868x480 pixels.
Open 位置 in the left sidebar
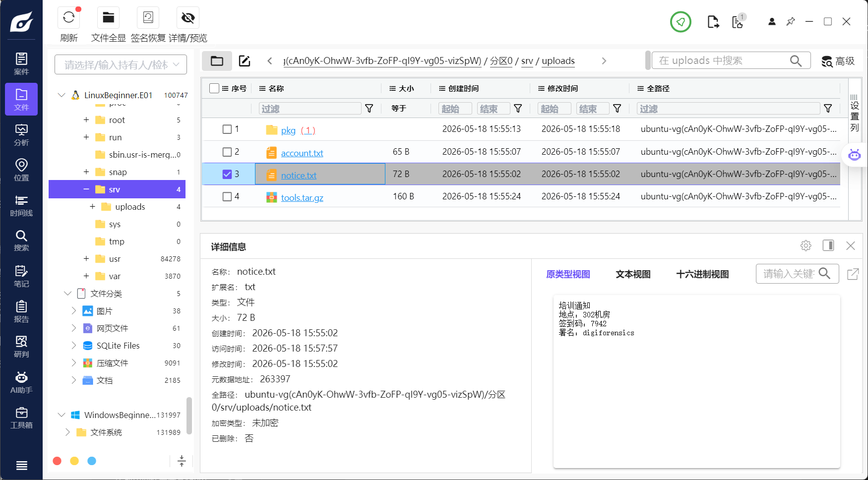[21, 170]
